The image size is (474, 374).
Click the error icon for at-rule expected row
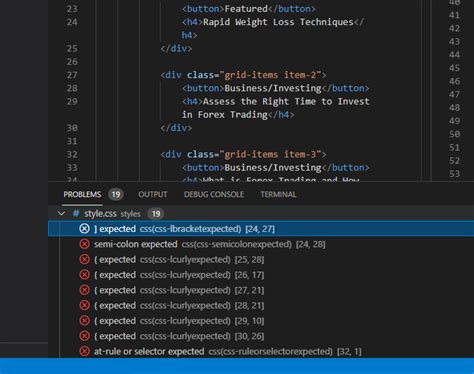[x=84, y=351]
